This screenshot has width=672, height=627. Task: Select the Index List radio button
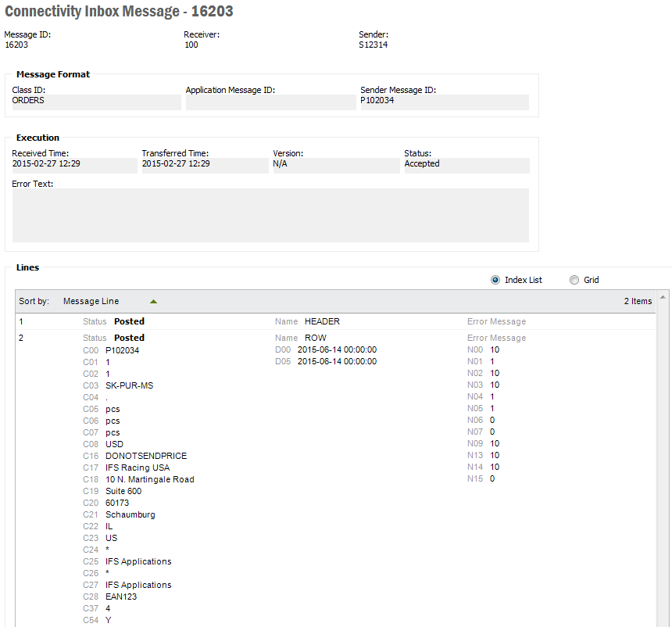click(x=495, y=280)
